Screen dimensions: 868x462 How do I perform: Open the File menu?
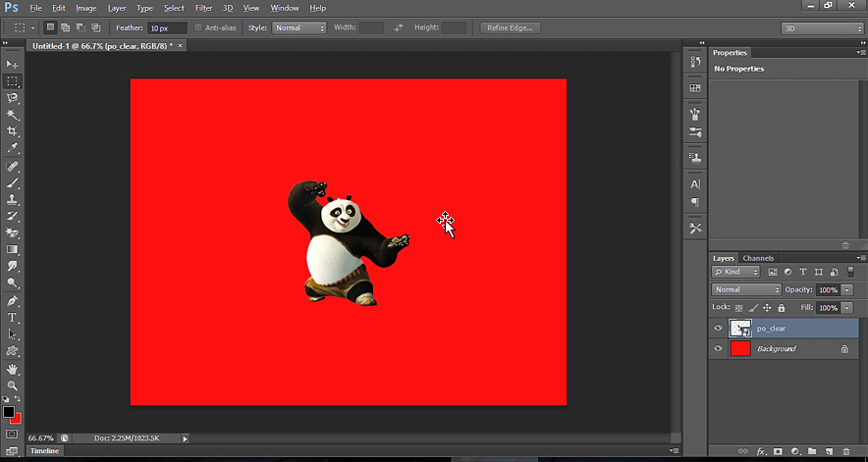pyautogui.click(x=35, y=8)
